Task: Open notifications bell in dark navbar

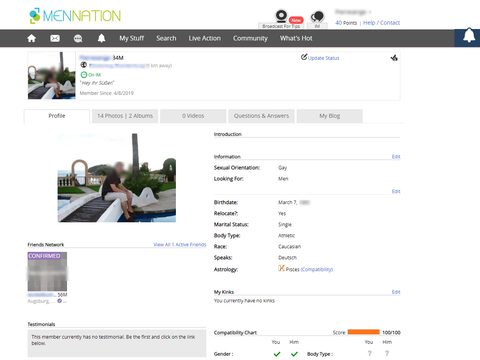Action: tap(101, 38)
